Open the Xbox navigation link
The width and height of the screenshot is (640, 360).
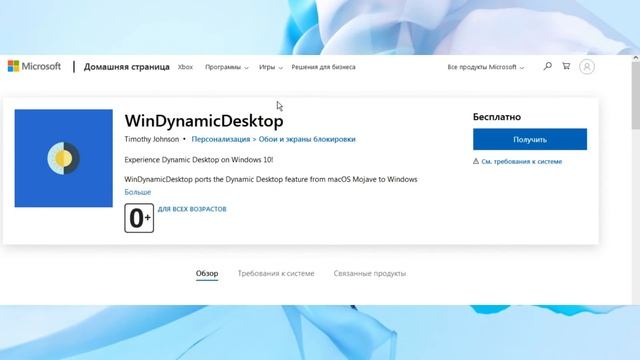tap(185, 67)
